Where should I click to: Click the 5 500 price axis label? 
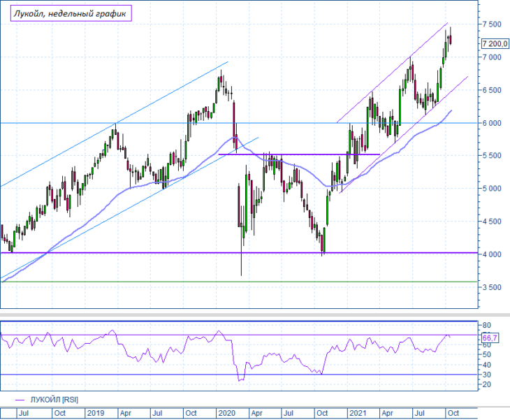(x=492, y=156)
